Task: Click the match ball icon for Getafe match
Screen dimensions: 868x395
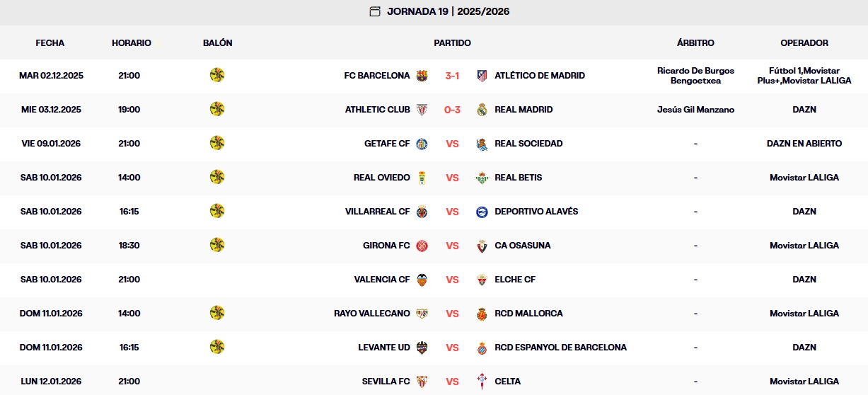Action: click(x=217, y=143)
